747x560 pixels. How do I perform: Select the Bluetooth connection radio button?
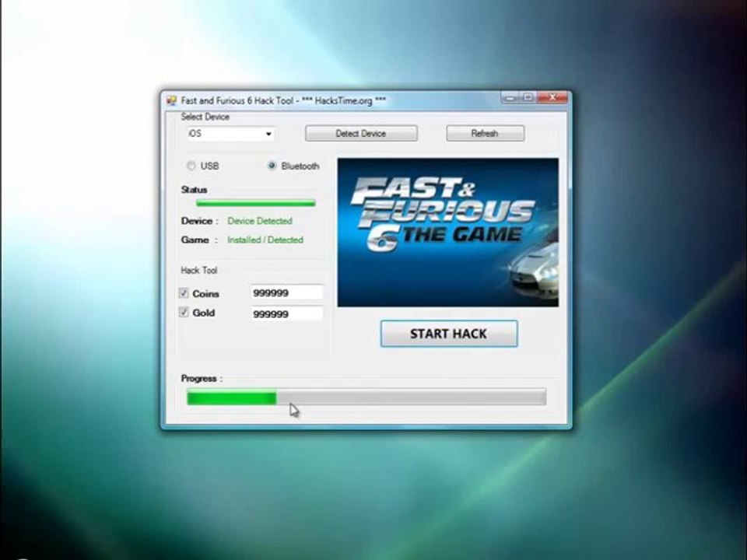272,166
